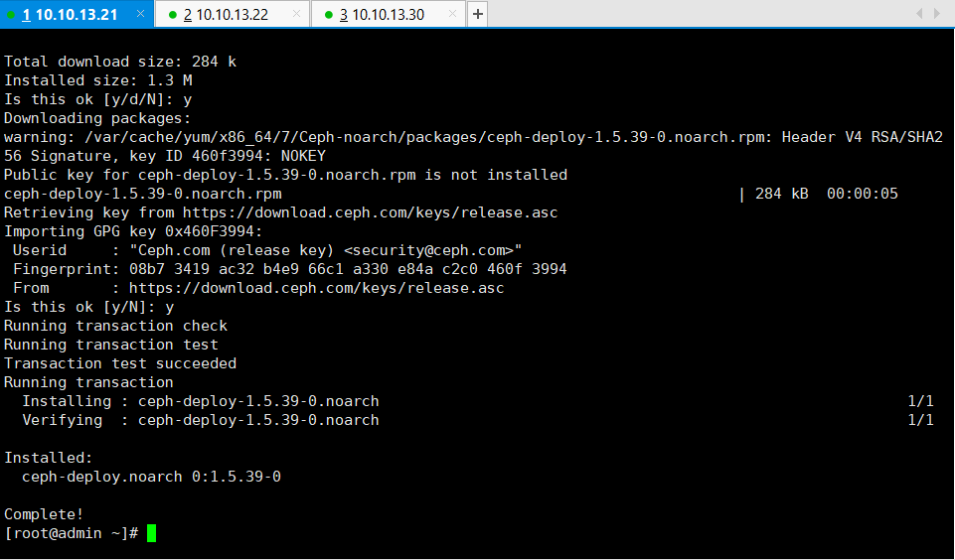Click green status dot on tab 10.10.13.30
The image size is (955, 560).
[x=329, y=15]
